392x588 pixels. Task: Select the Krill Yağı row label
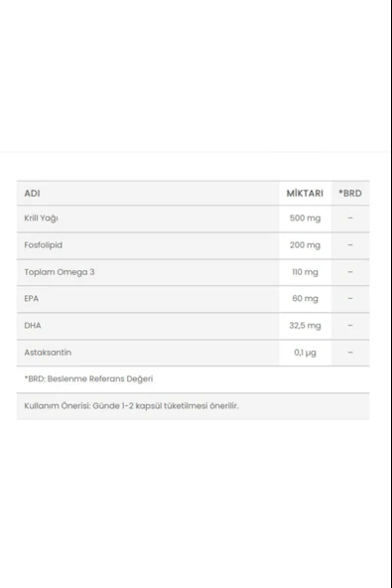point(42,219)
